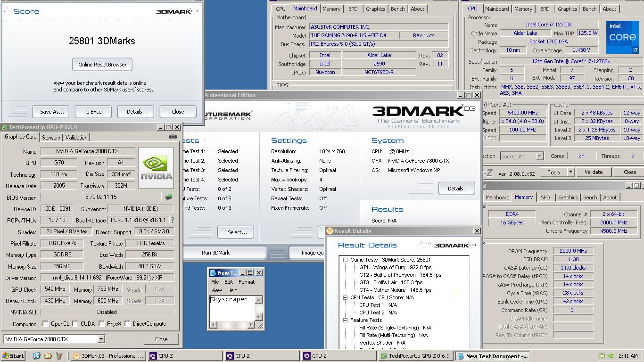
Task: Click the Close button in GPU-Z
Action: 161,339
